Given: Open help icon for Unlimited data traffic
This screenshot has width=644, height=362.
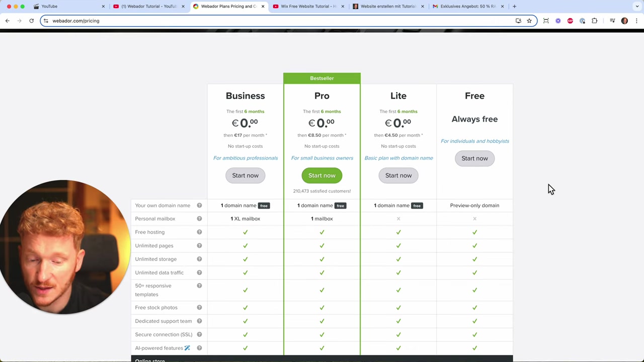Looking at the screenshot, I should (x=199, y=273).
